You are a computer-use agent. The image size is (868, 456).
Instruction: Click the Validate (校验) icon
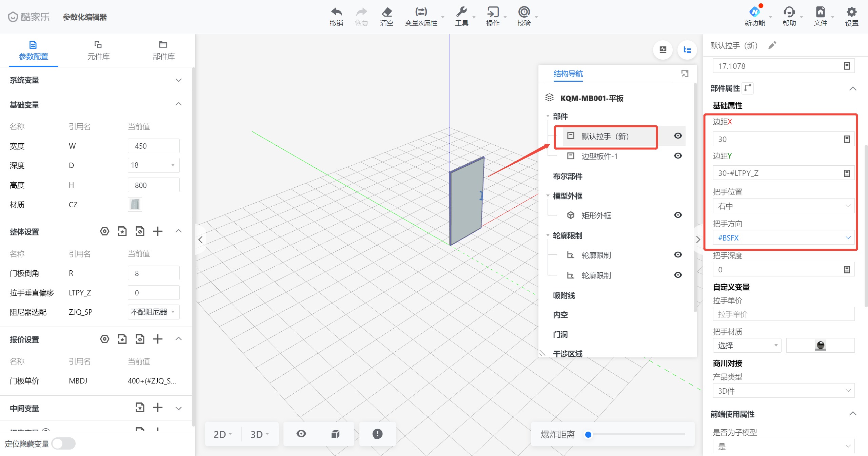524,13
